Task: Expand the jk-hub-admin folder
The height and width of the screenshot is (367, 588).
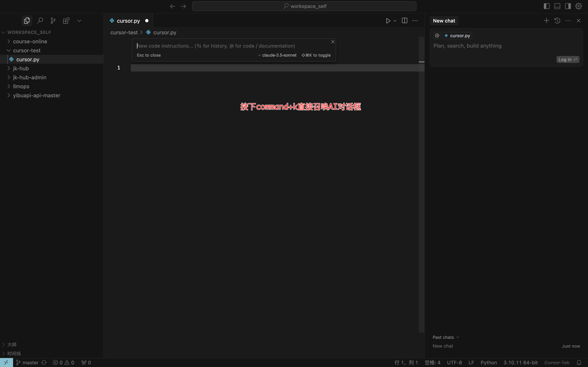Action: point(29,77)
